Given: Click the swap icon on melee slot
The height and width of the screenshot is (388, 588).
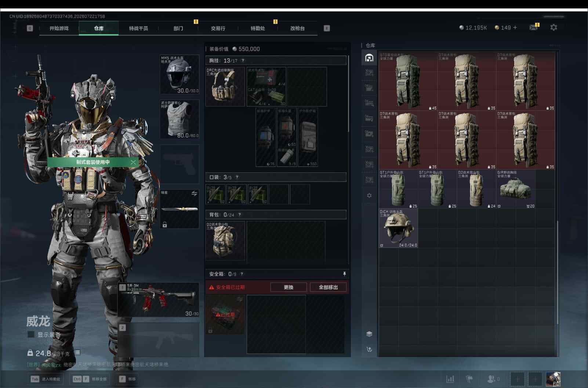Looking at the screenshot, I should tap(194, 194).
